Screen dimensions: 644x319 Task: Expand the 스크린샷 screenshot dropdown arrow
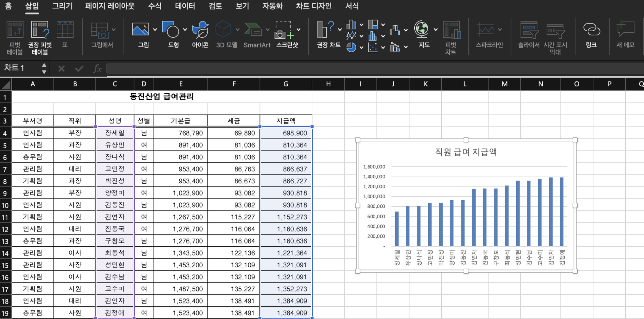[299, 29]
